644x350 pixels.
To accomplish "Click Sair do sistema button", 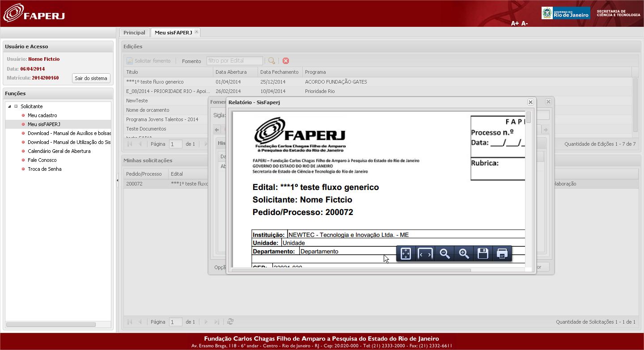I will [x=91, y=78].
